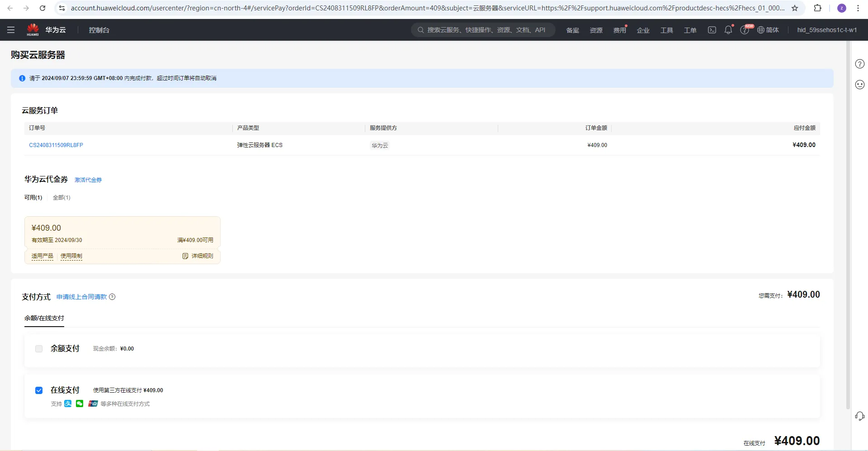The image size is (868, 451).
Task: Click the 购买云服务器 page title
Action: (x=38, y=55)
